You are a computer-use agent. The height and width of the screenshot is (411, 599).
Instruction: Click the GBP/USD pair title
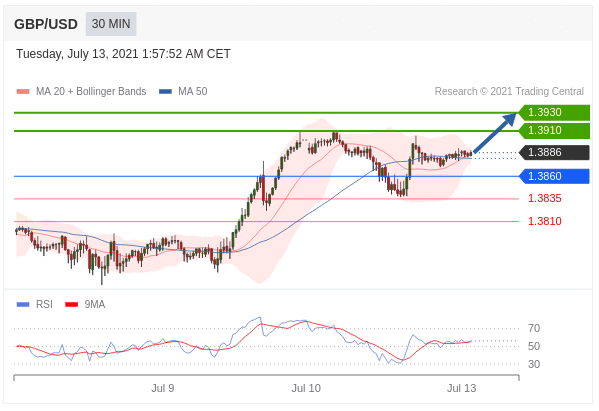pos(46,24)
